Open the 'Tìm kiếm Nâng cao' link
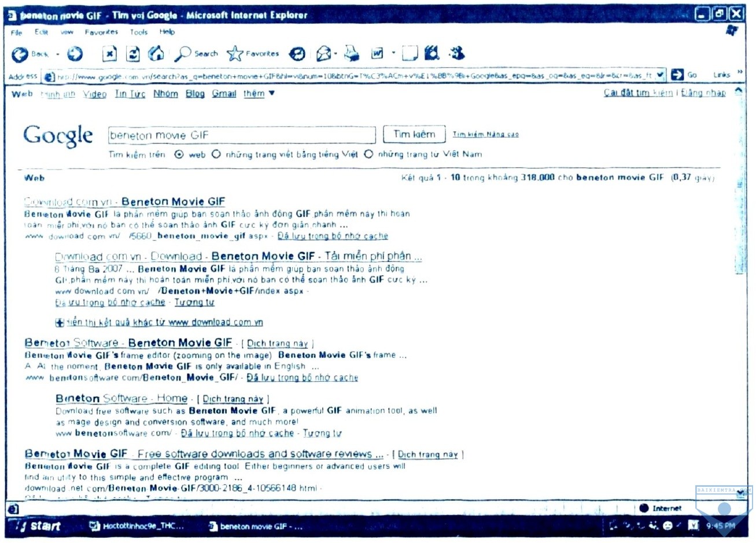The image size is (756, 543). click(x=485, y=134)
